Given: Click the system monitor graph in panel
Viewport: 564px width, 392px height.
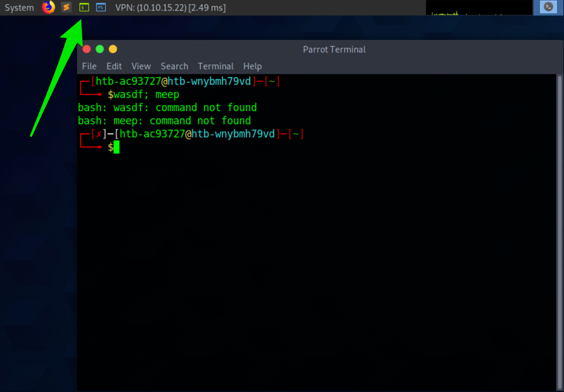Looking at the screenshot, I should pyautogui.click(x=479, y=7).
